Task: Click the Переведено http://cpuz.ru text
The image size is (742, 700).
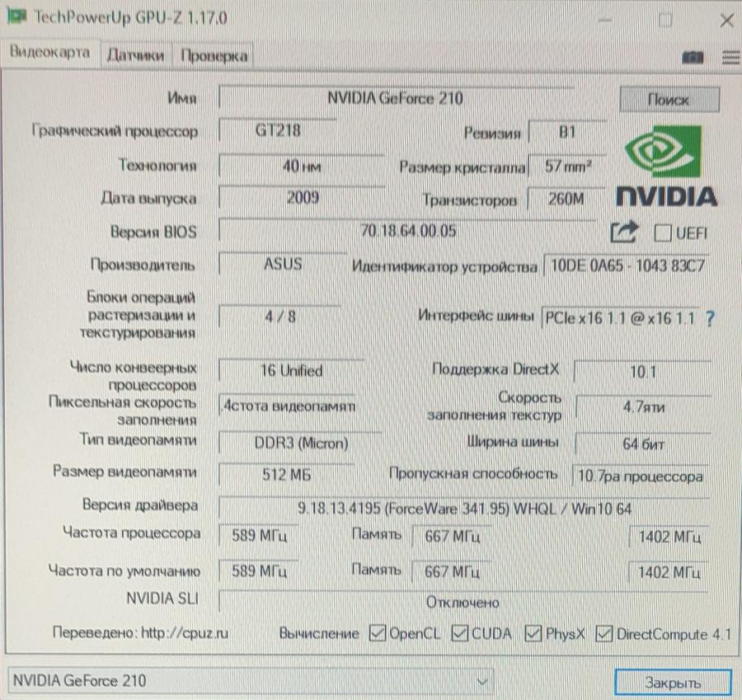Action: pos(140,632)
